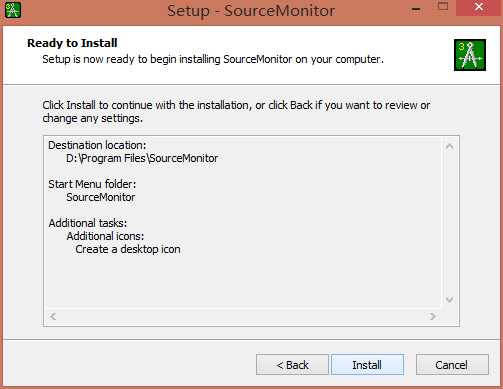Click the Destination location path text
The image size is (503, 389).
(x=142, y=158)
